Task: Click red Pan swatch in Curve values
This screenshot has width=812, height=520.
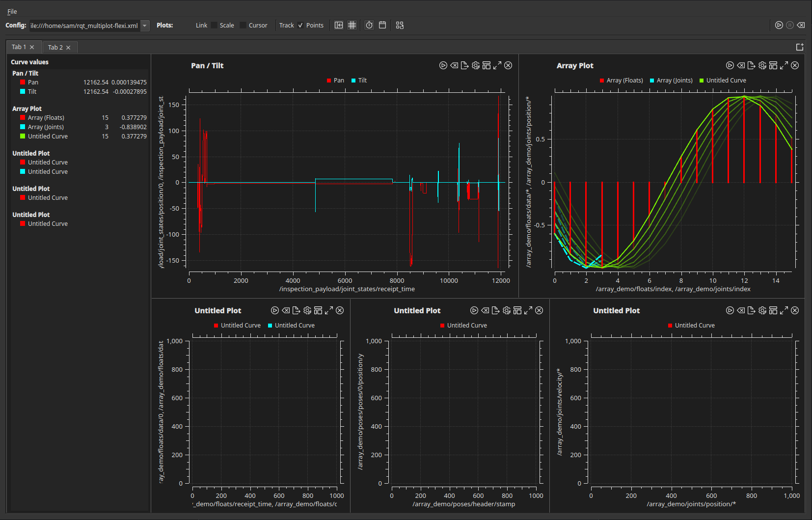Action: click(23, 82)
